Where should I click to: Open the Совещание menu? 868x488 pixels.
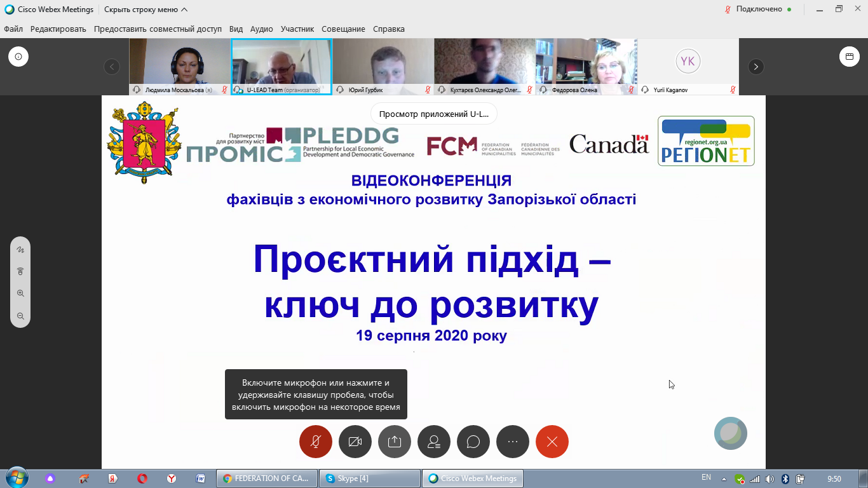343,29
